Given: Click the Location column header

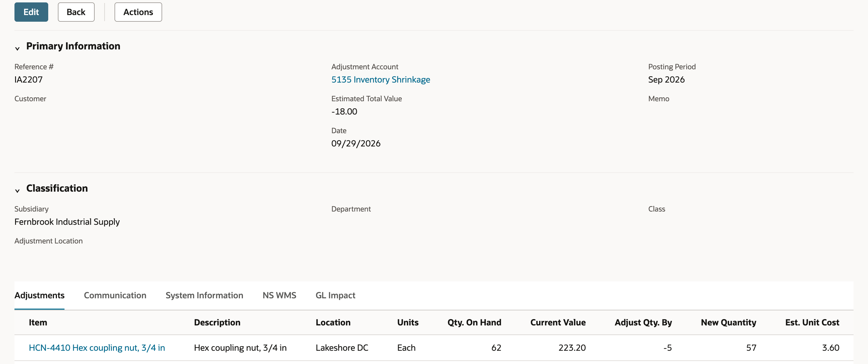Looking at the screenshot, I should 333,322.
